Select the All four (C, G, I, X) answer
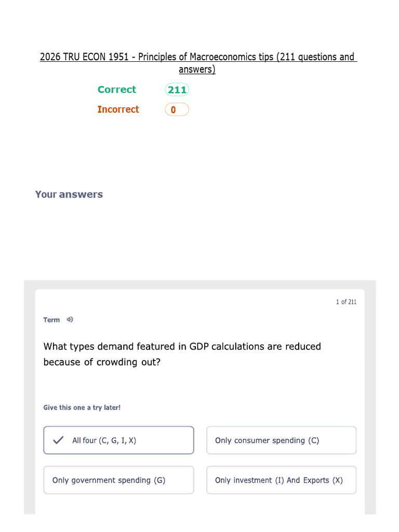The image size is (399, 532). [118, 441]
